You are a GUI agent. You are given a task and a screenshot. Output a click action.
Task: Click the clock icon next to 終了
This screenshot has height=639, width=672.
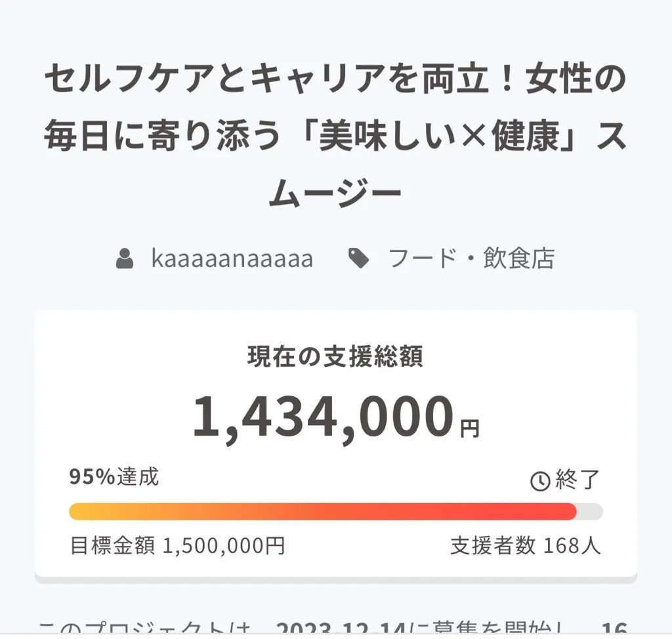point(539,482)
